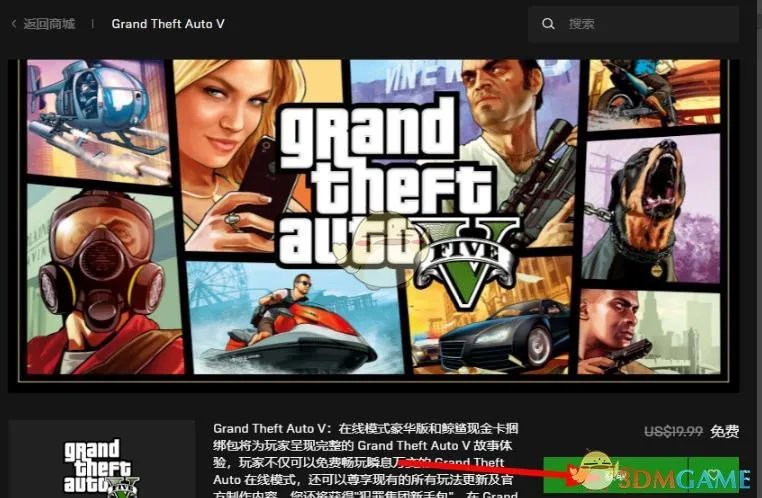Click the Grand Theft Auto V page title
Viewport: 762px width, 498px height.
pos(168,24)
